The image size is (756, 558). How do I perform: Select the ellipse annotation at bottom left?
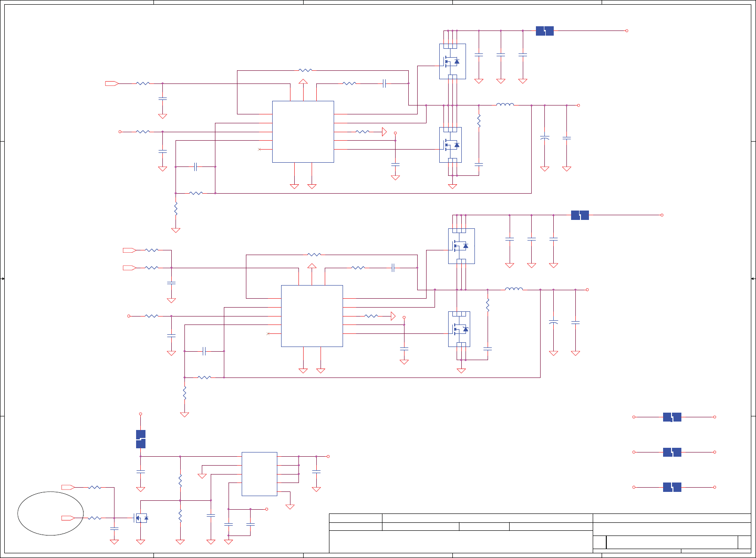51,513
